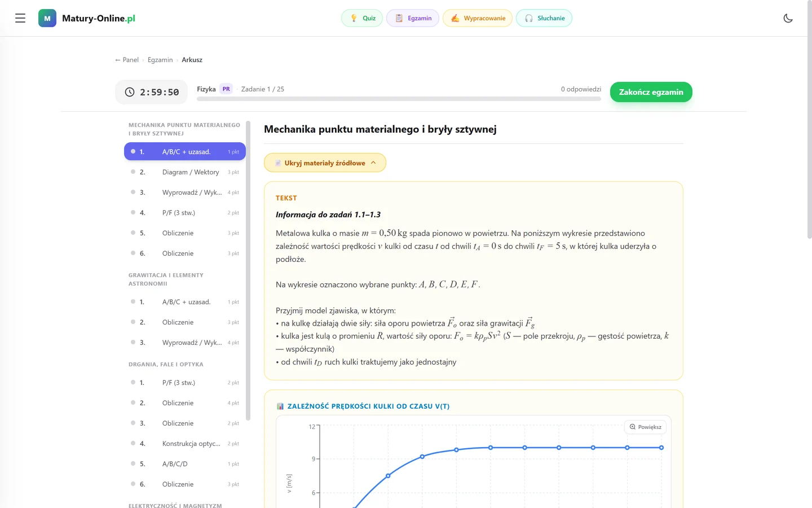Click the clipboard icon in Egzamin
This screenshot has height=508, width=812.
pos(399,18)
